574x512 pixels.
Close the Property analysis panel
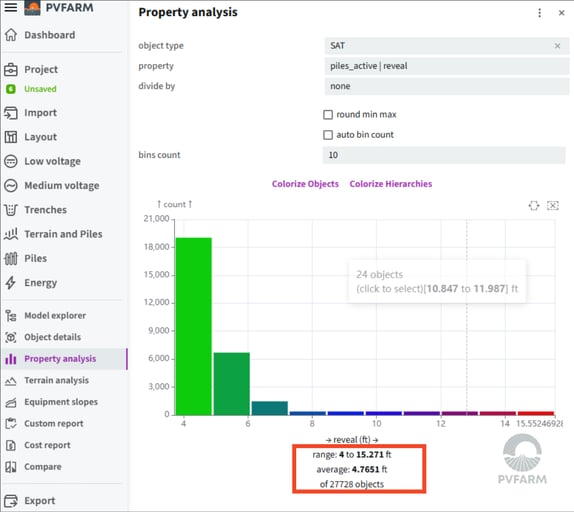[562, 13]
